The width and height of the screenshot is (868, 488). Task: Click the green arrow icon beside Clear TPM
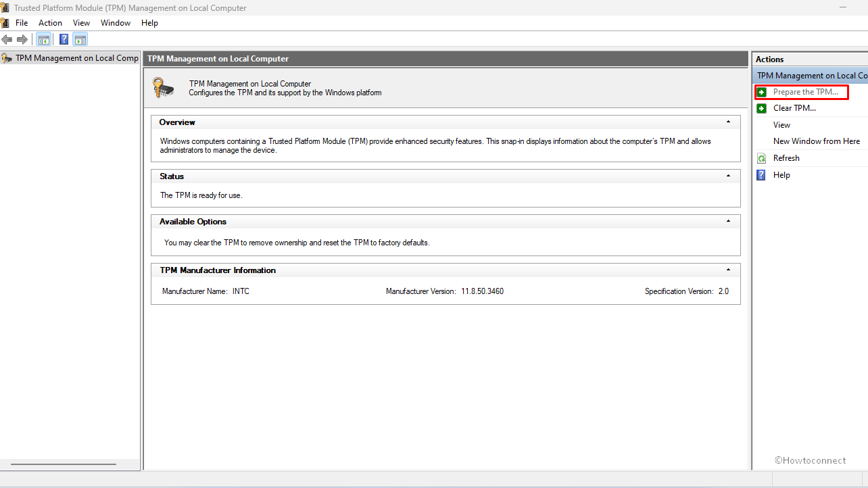coord(761,108)
